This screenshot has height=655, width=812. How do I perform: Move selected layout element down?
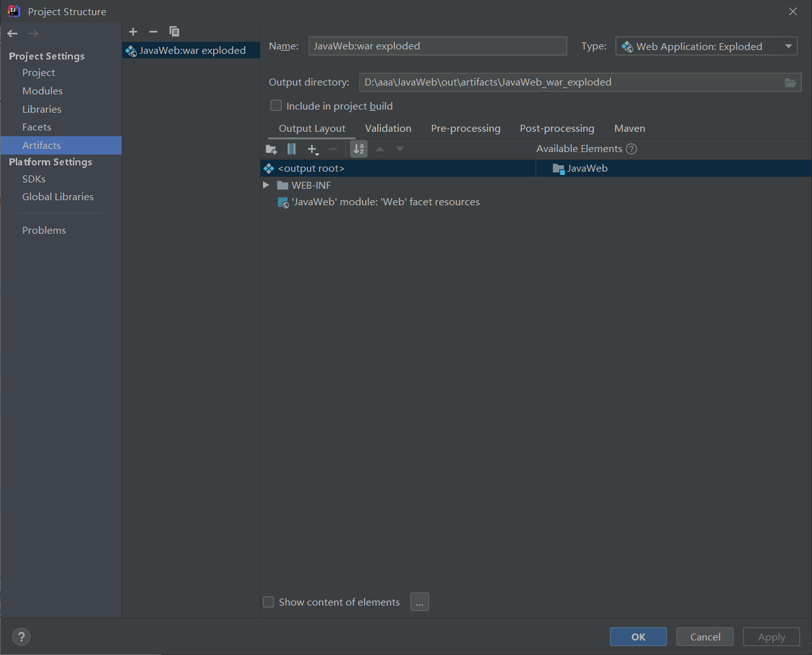click(x=399, y=149)
